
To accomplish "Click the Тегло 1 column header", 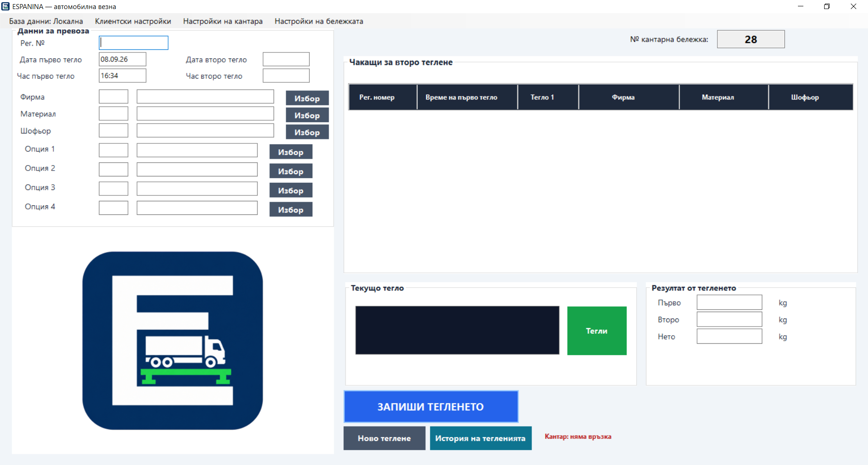I will coord(548,97).
